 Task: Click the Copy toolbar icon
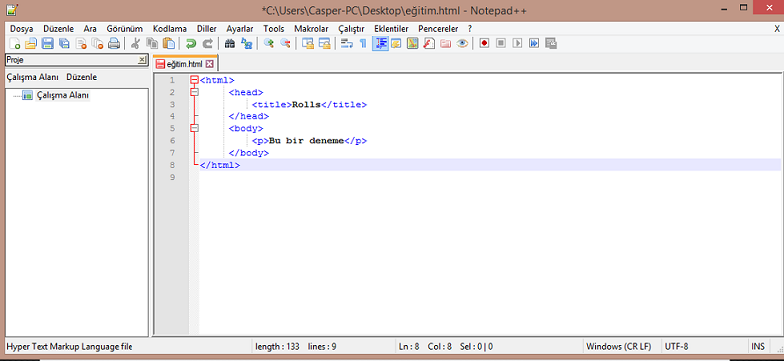pos(152,44)
